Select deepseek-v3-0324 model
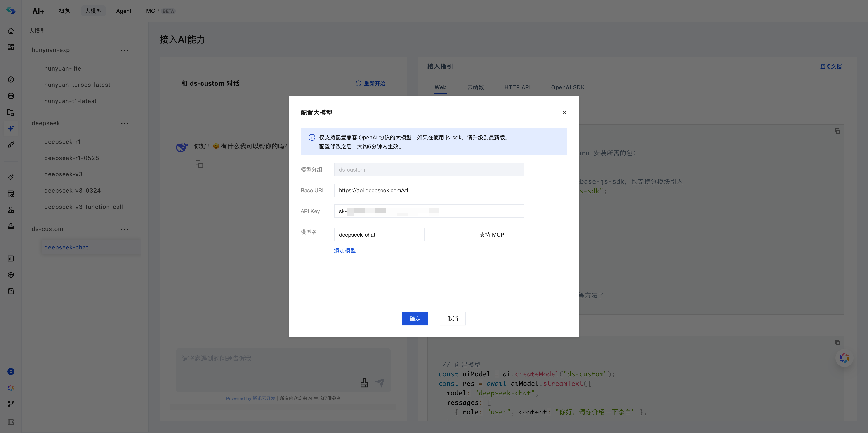 (x=72, y=190)
